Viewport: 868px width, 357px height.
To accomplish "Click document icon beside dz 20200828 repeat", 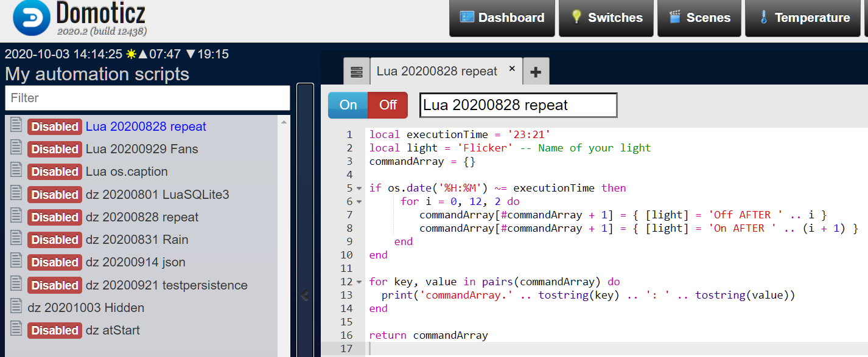I will tap(16, 217).
